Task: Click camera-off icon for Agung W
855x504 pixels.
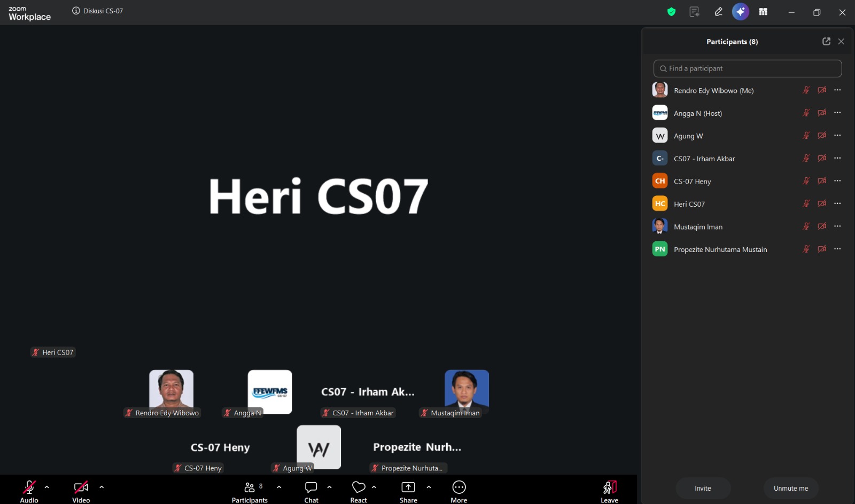Action: pos(822,136)
